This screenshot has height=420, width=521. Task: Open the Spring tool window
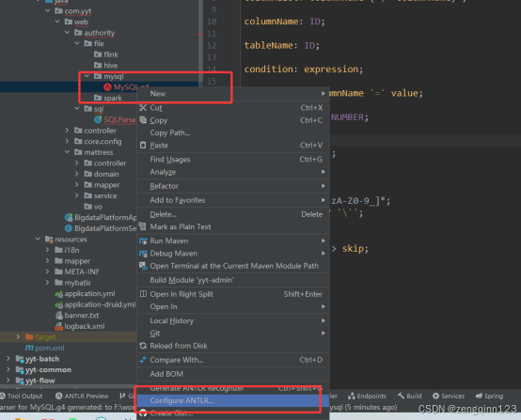(x=489, y=396)
